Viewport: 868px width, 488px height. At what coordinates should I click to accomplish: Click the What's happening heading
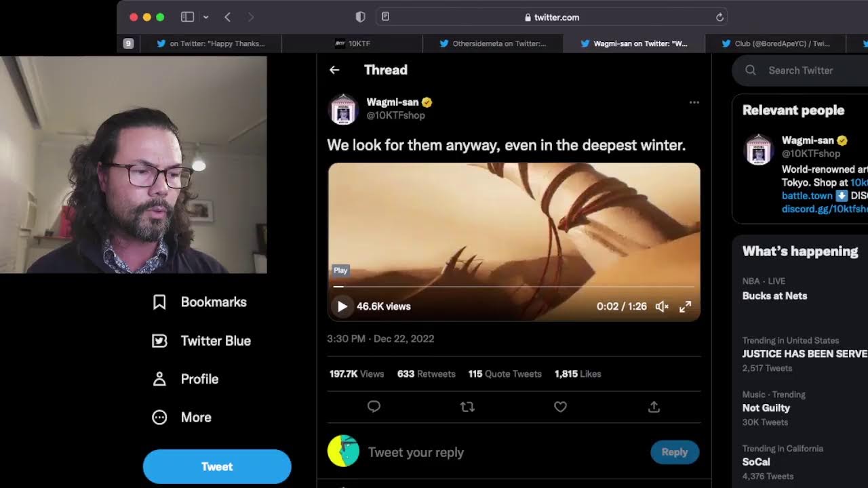[x=800, y=251]
